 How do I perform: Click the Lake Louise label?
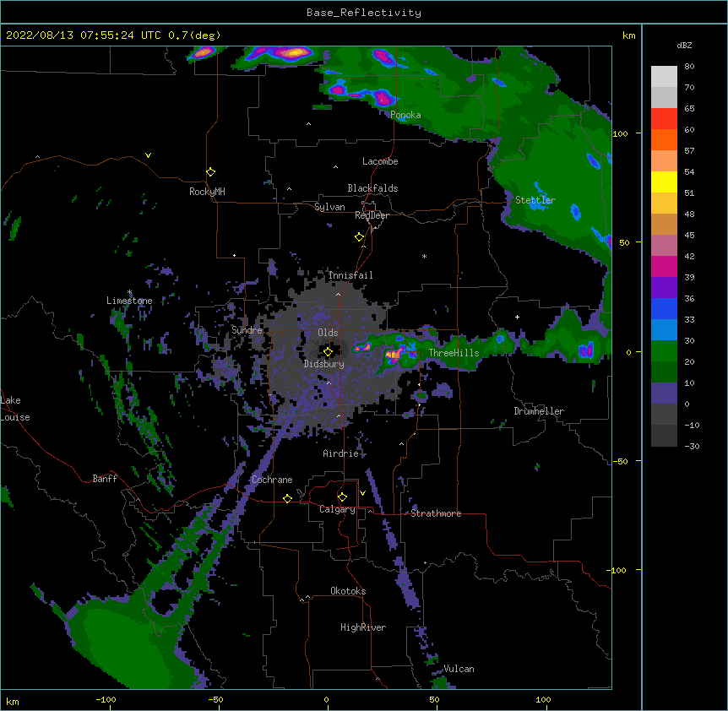[14, 409]
